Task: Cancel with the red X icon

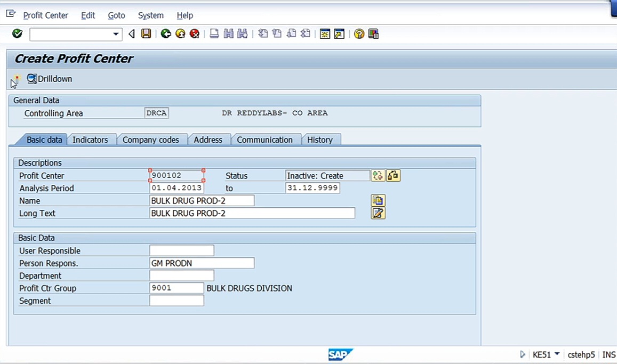Action: coord(195,34)
